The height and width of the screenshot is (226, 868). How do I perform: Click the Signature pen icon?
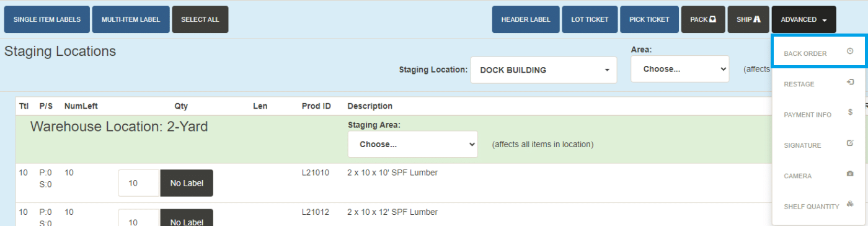[850, 143]
